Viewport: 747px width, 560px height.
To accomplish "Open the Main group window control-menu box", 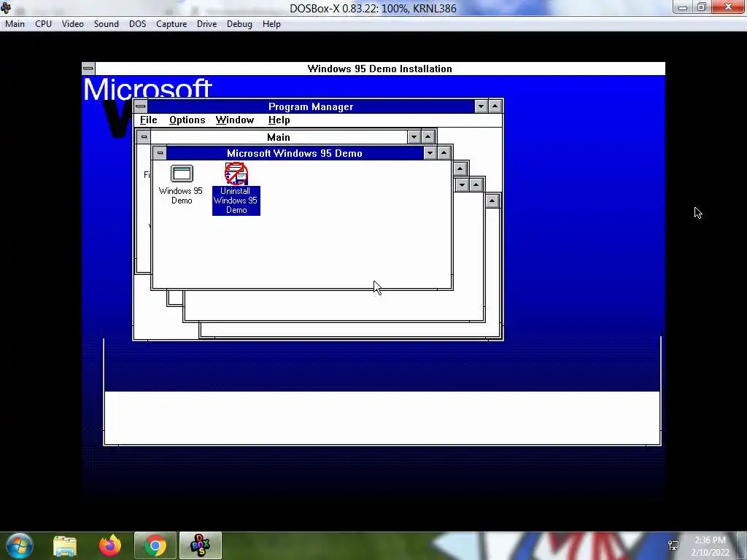I will (144, 137).
